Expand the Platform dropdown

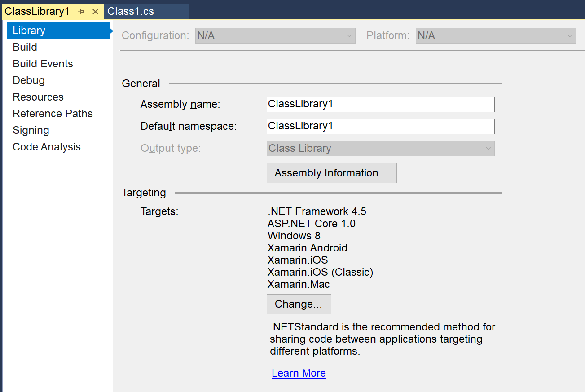[x=496, y=36]
